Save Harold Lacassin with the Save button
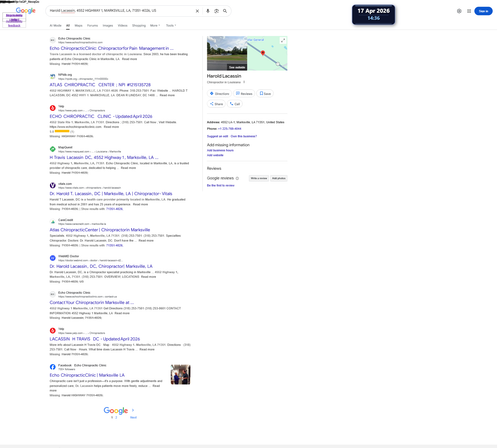This screenshot has height=448, width=500. tap(265, 94)
